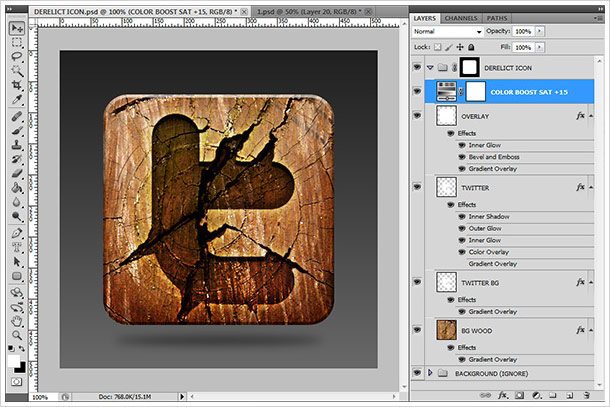Select the Eraser tool

click(16, 174)
